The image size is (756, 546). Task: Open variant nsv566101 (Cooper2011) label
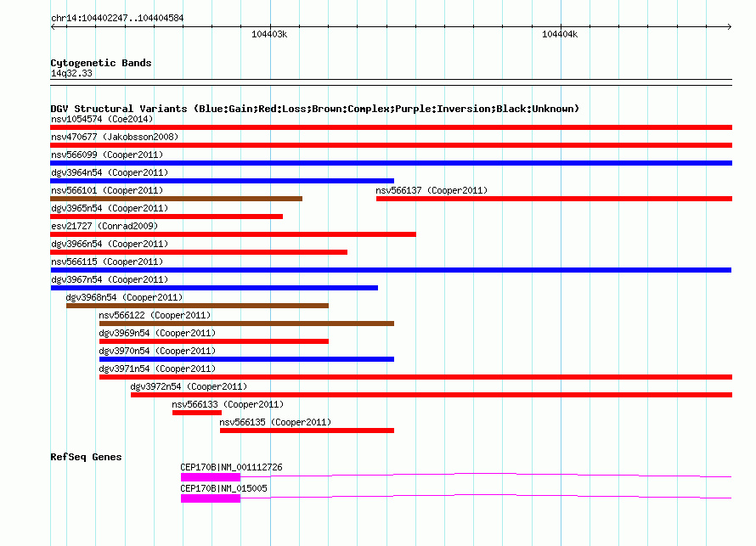click(107, 190)
